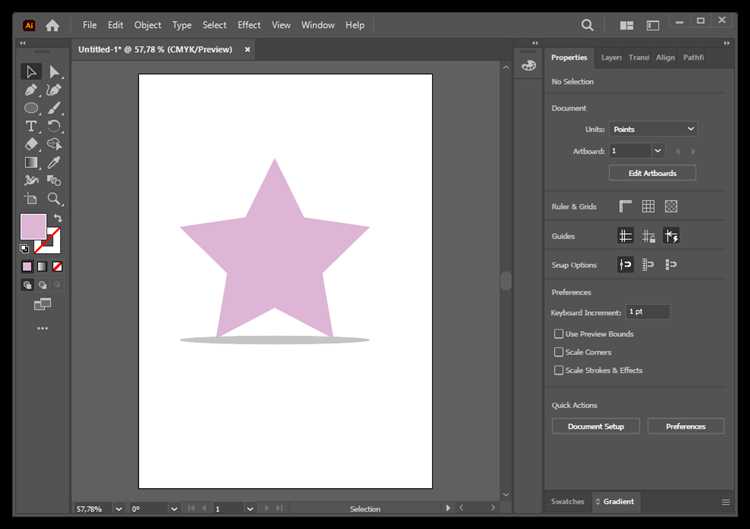Open the Units dropdown showing Points

tap(653, 129)
